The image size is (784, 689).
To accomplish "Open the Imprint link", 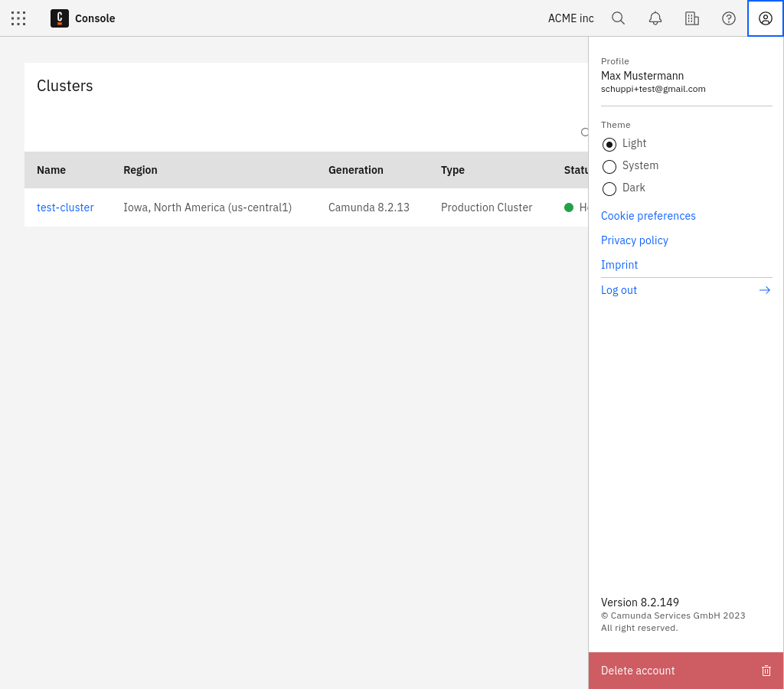I will pyautogui.click(x=619, y=265).
